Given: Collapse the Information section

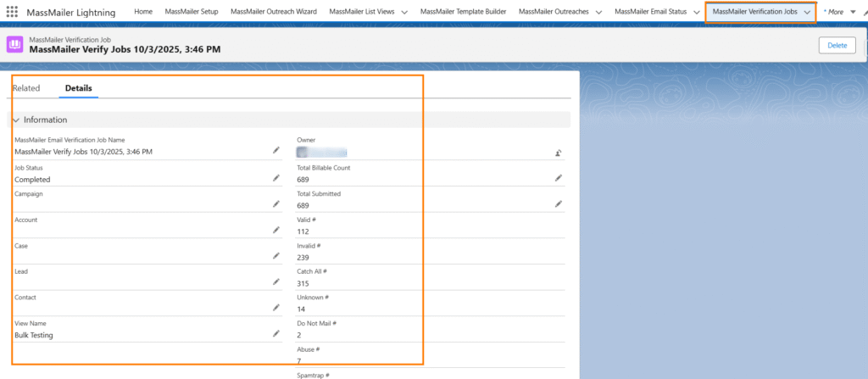Looking at the screenshot, I should (x=16, y=120).
